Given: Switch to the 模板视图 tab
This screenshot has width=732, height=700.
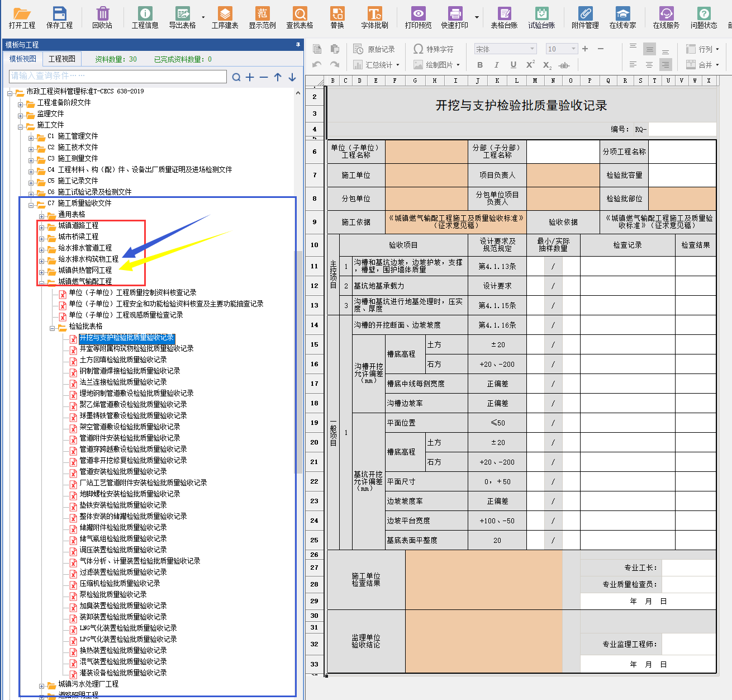Looking at the screenshot, I should click(23, 59).
